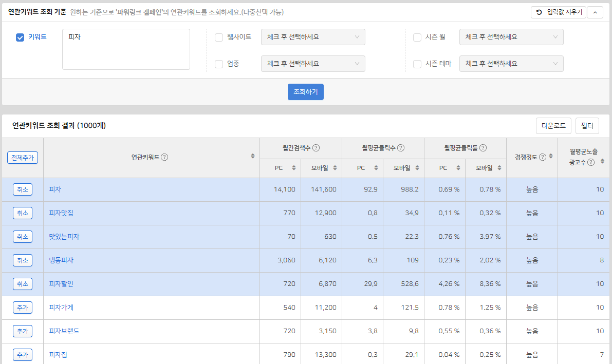
Task: Click help icon next to 연관키워드 header
Action: (164, 157)
